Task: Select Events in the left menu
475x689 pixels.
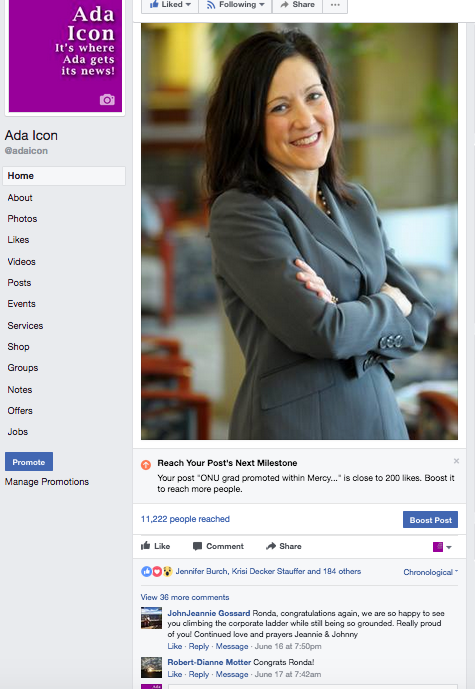Action: coord(21,304)
